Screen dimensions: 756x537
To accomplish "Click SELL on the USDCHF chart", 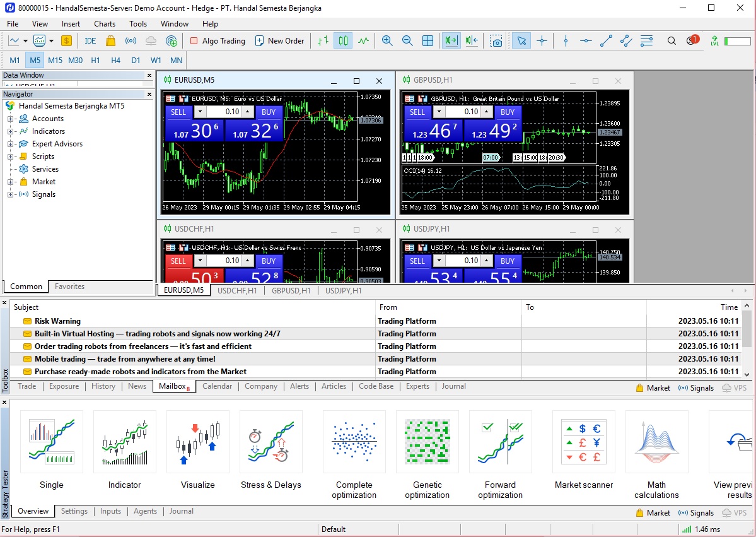I will (x=178, y=261).
